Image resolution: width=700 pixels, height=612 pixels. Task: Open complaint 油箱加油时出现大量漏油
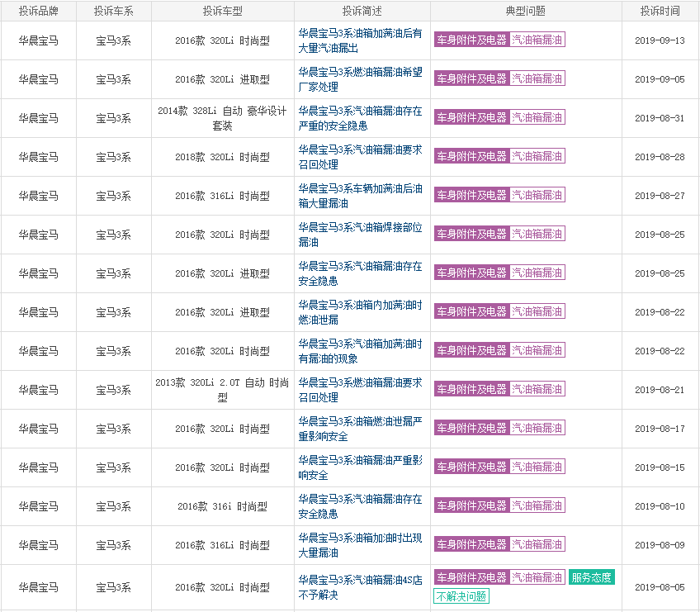[x=360, y=545]
